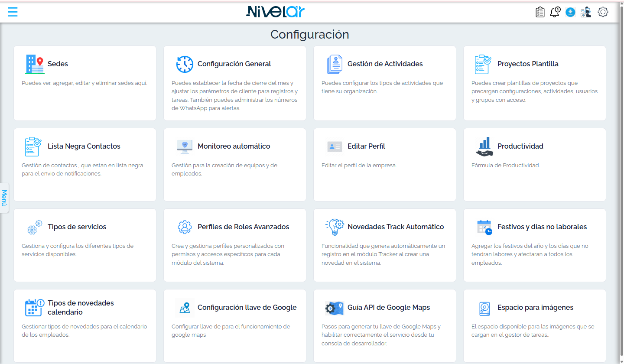Open Configuración General card

point(235,83)
